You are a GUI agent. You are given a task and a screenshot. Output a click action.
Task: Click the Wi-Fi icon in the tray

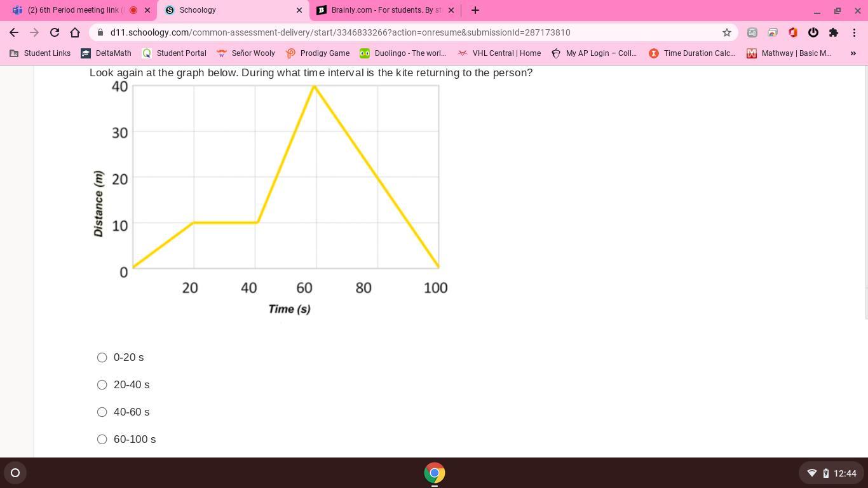(811, 473)
